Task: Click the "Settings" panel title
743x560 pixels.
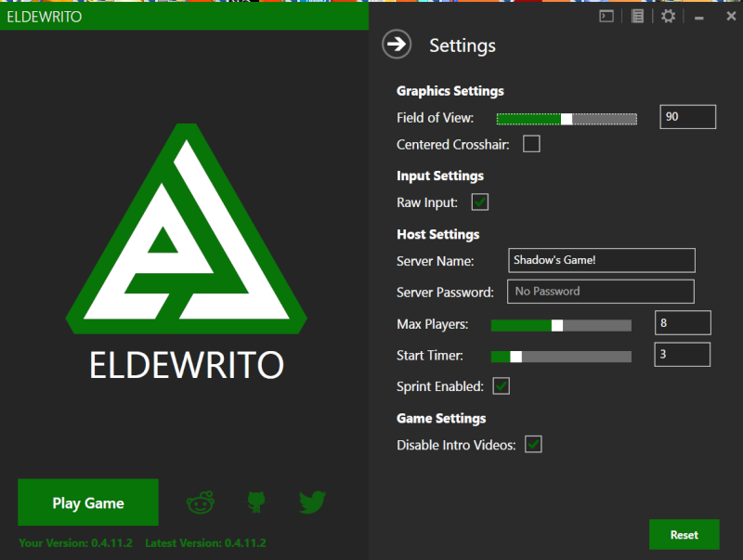Action: point(463,46)
